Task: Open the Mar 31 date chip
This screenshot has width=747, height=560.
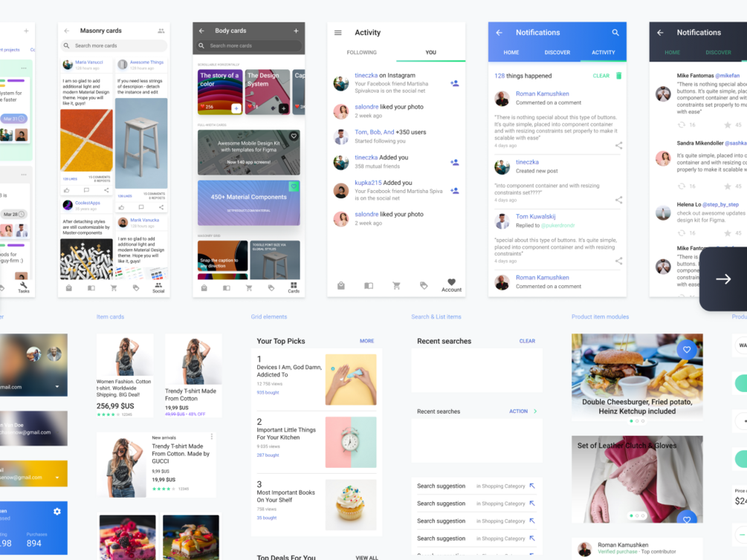Action: click(14, 119)
